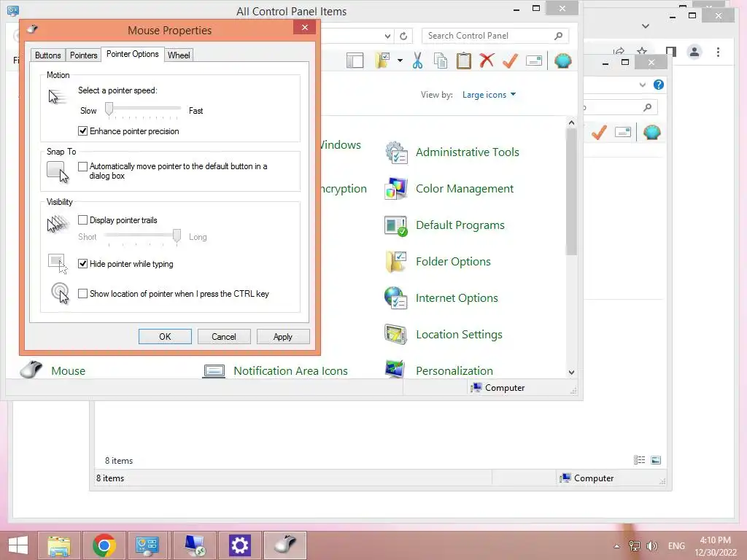
Task: Click orange checkmark icon in the rear Explorer window
Action: coord(599,132)
